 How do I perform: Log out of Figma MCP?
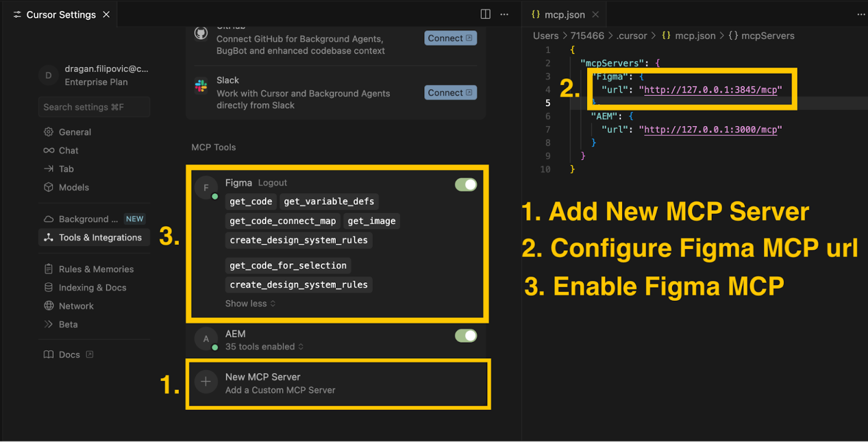pos(272,183)
